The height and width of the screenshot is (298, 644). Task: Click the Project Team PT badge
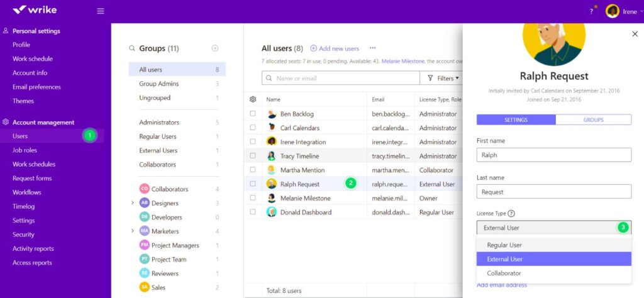coord(145,259)
